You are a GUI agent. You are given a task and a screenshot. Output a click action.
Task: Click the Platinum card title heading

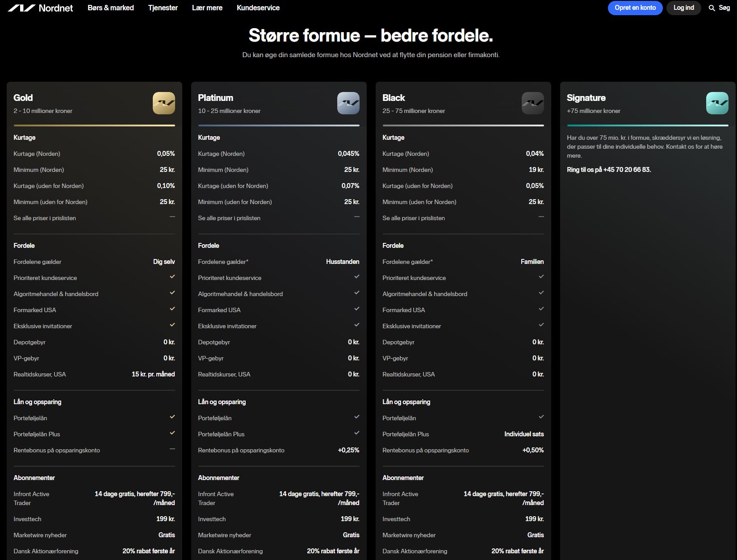216,98
